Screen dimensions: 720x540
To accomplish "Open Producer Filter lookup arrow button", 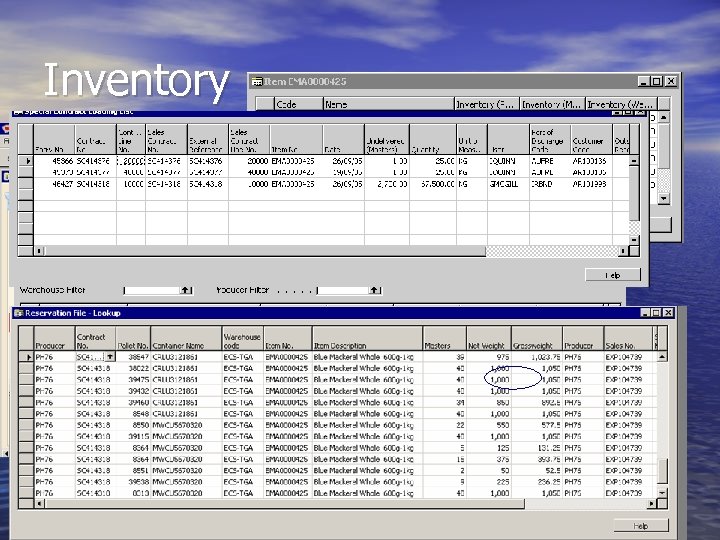I will pyautogui.click(x=375, y=290).
